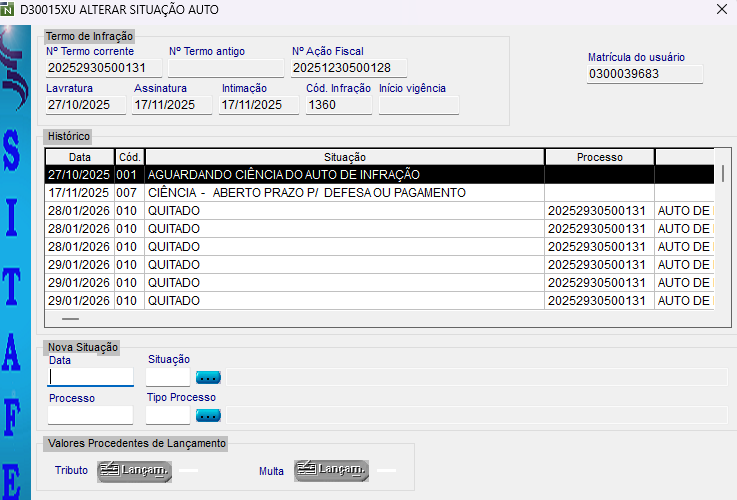Viewport: 737px width, 500px height.
Task: Click the Situação code input field
Action: [x=167, y=377]
